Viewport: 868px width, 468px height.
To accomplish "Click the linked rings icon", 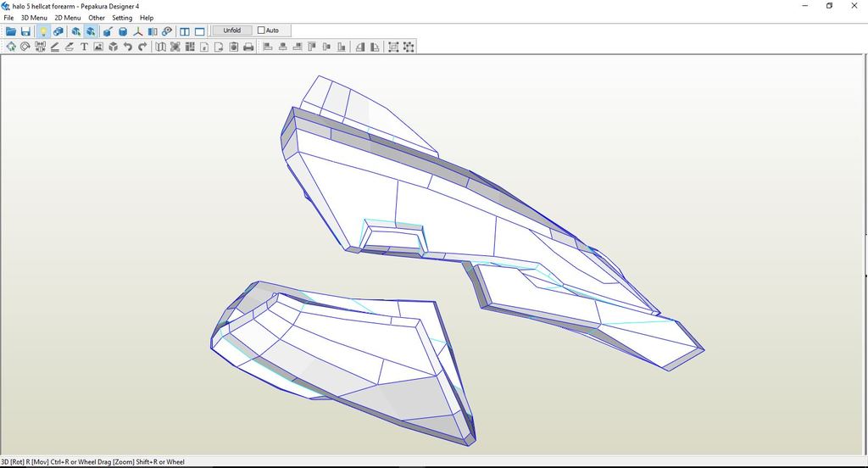I will (167, 31).
